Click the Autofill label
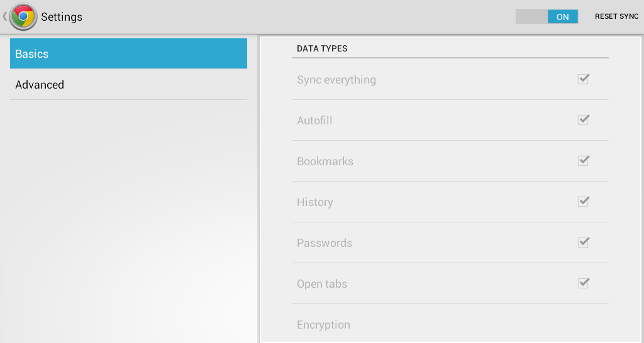 pyautogui.click(x=314, y=121)
